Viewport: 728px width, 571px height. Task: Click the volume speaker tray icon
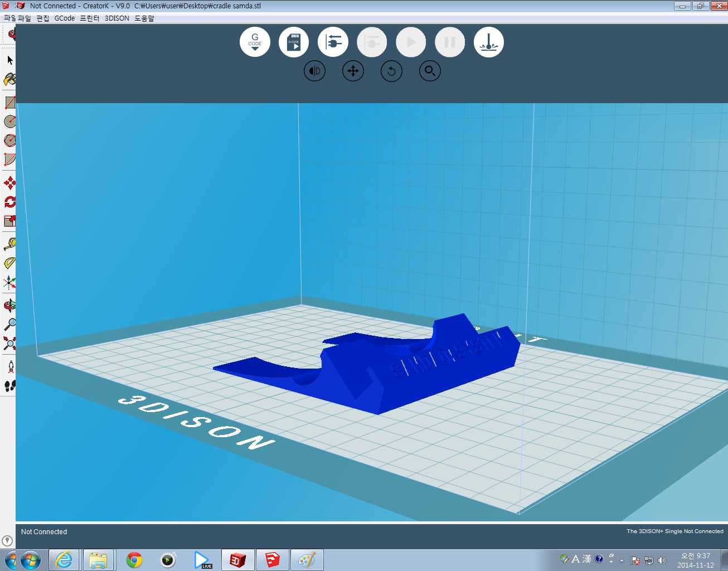click(x=662, y=560)
